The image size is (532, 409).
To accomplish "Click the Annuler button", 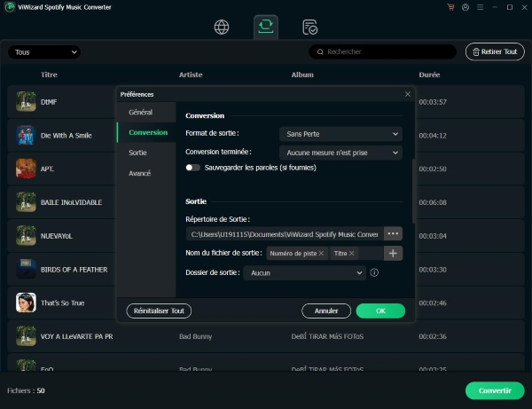I will 326,311.
